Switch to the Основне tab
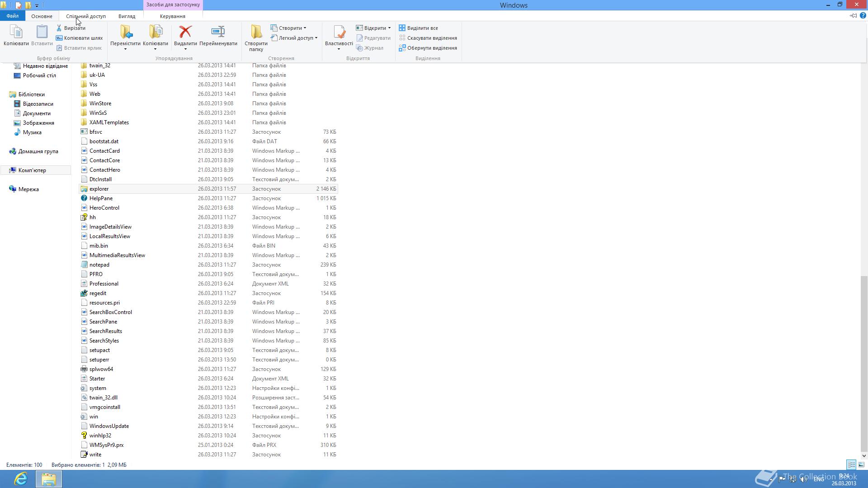 point(42,16)
